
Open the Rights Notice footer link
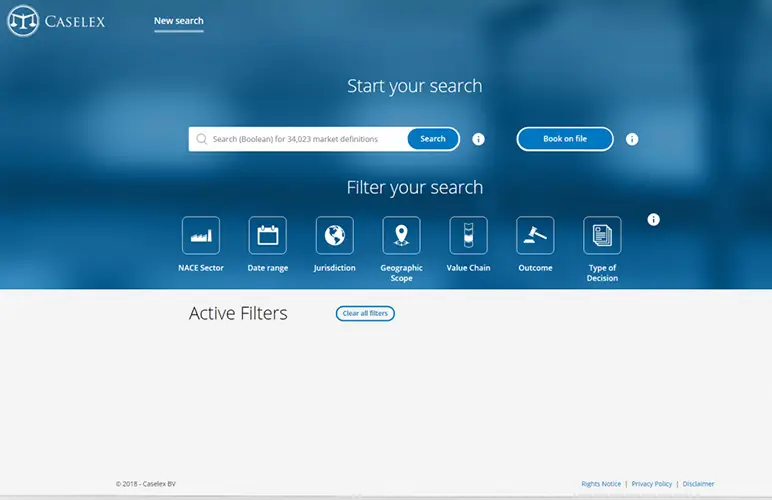click(601, 484)
